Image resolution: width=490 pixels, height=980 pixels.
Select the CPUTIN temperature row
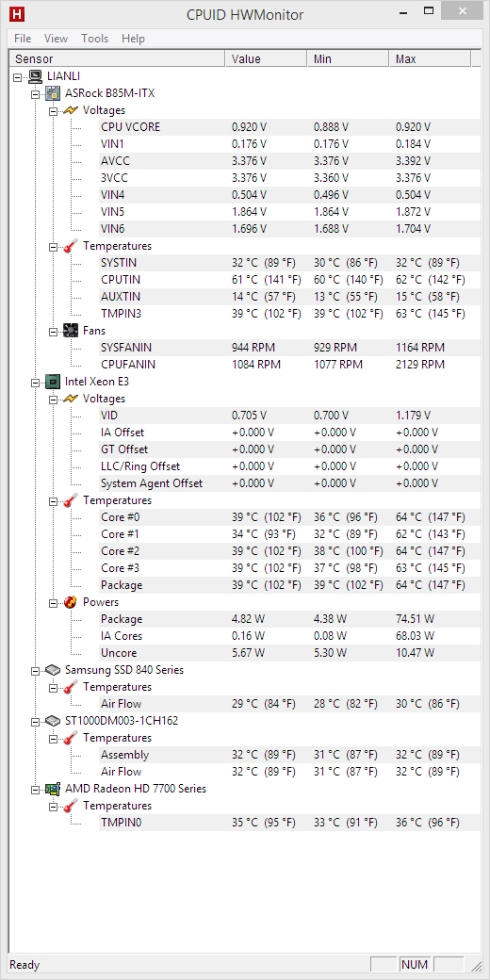tap(281, 279)
